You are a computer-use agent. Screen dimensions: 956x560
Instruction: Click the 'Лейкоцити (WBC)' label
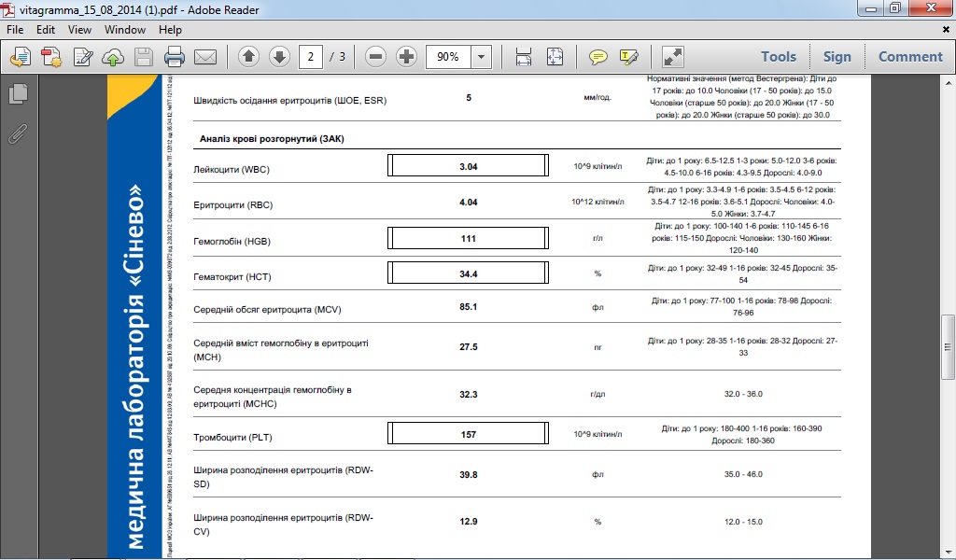click(x=232, y=170)
